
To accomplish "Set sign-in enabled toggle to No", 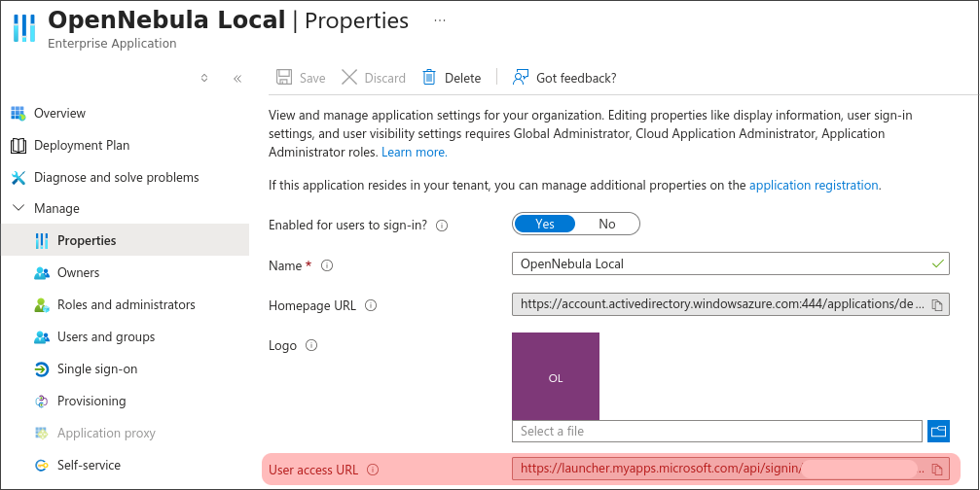I will click(607, 225).
